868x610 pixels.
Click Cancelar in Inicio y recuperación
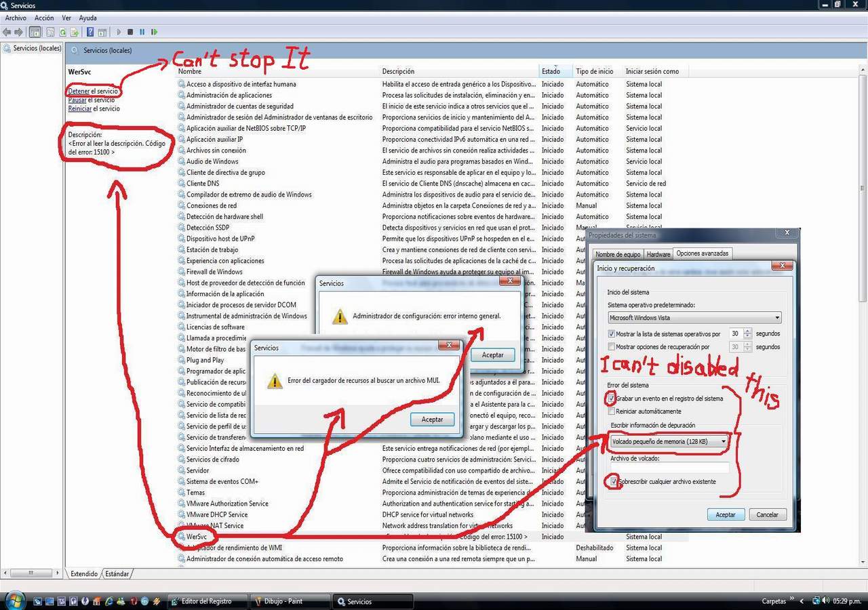(x=768, y=514)
